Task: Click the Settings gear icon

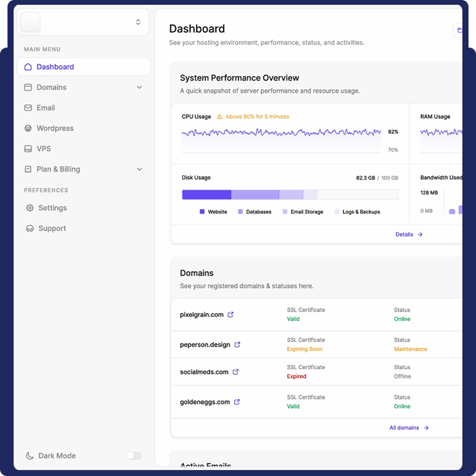Action: [x=29, y=208]
